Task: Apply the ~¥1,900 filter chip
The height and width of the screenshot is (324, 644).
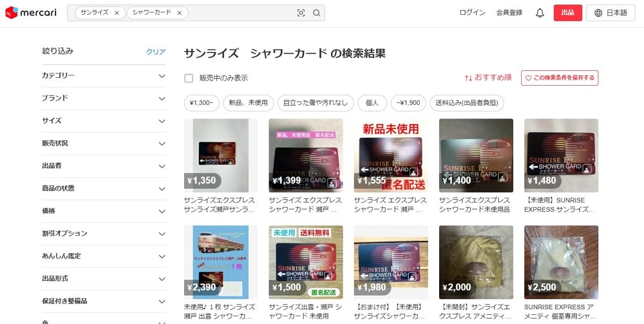Action: pos(408,103)
